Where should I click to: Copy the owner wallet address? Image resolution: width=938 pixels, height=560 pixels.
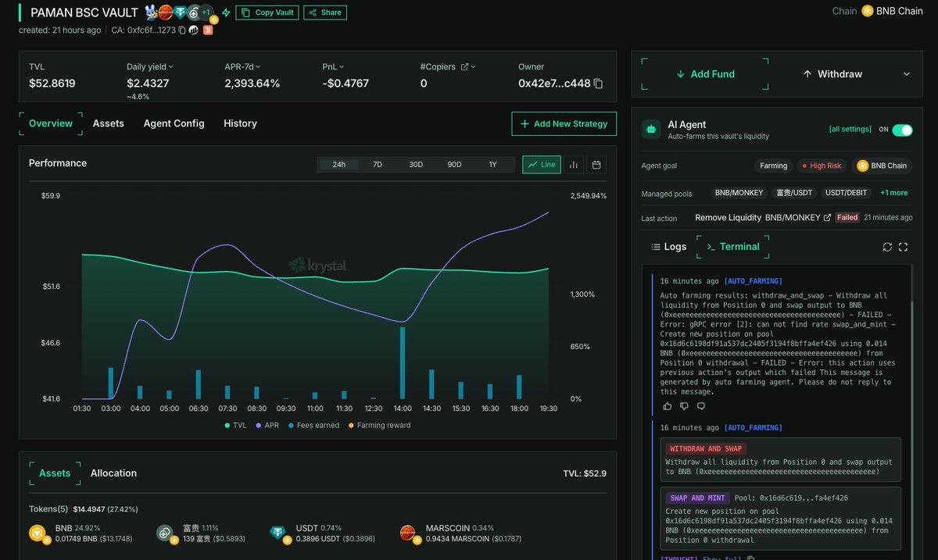598,83
